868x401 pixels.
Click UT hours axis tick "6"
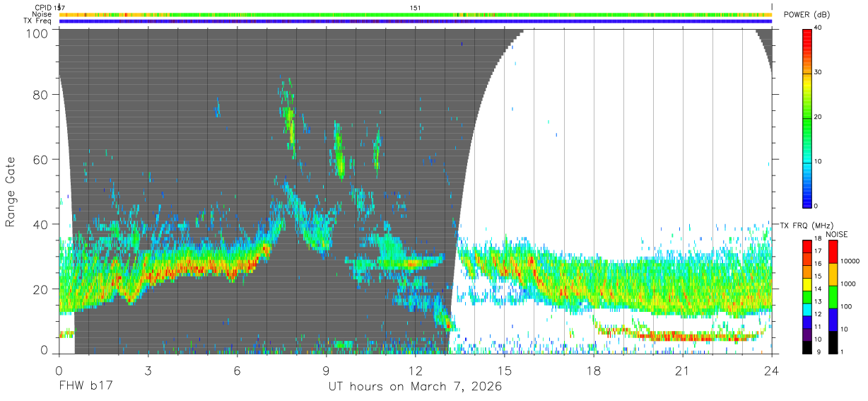coord(237,371)
